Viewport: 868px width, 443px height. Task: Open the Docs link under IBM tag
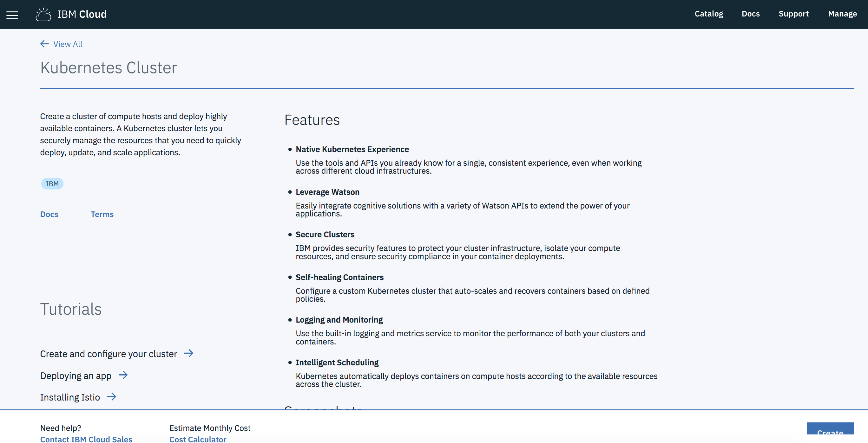coord(49,215)
